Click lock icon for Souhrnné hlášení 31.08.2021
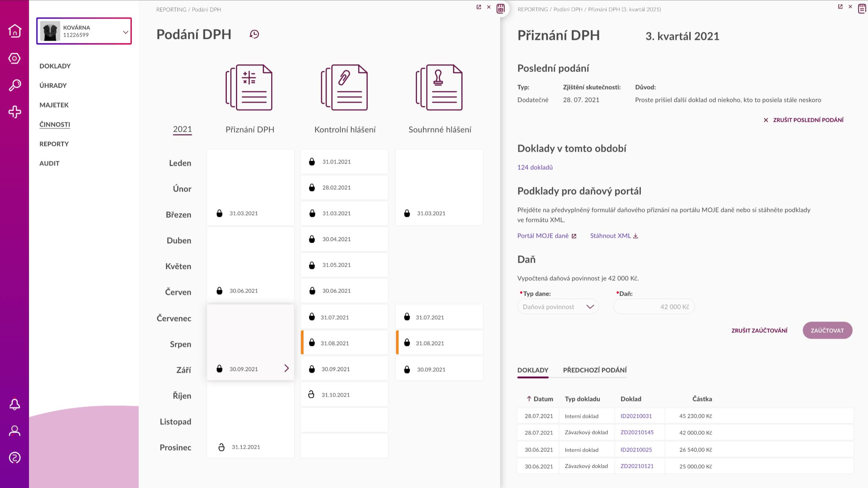The height and width of the screenshot is (488, 868). pos(407,343)
